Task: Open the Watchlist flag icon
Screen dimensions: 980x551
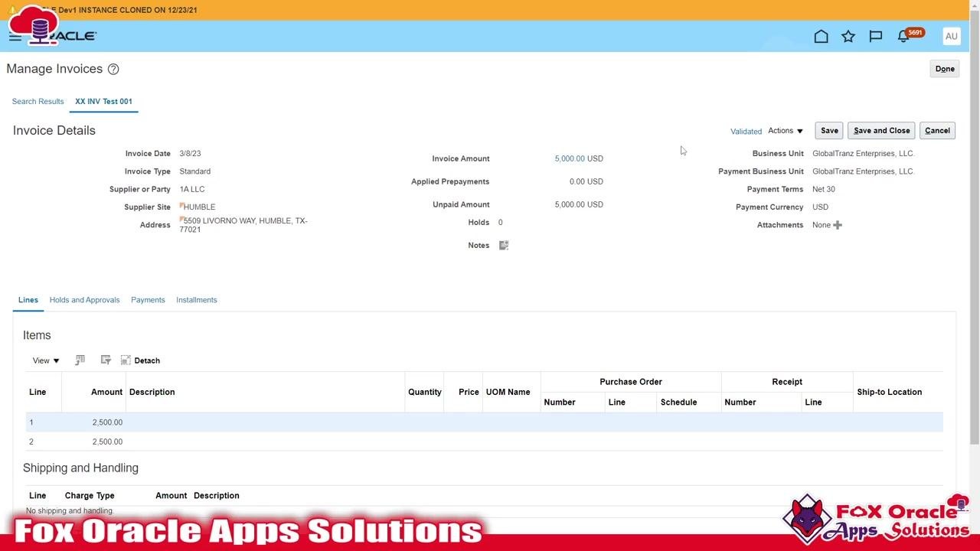Action: [x=876, y=36]
